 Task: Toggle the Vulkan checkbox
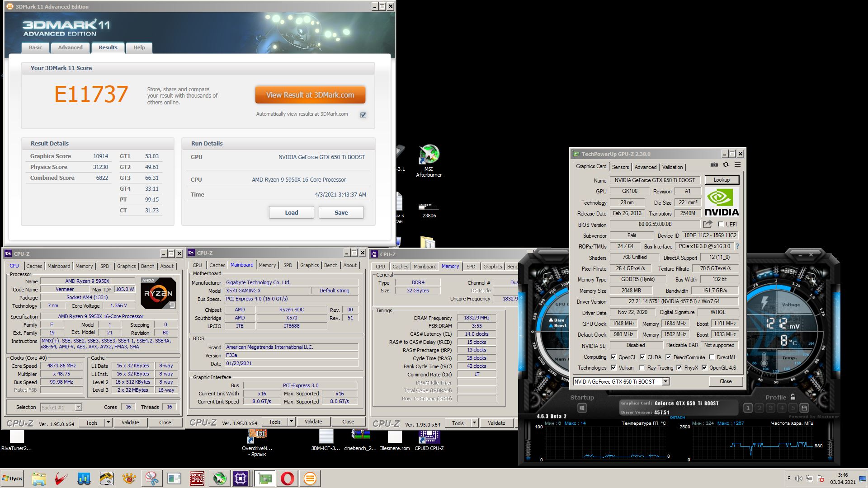(613, 367)
